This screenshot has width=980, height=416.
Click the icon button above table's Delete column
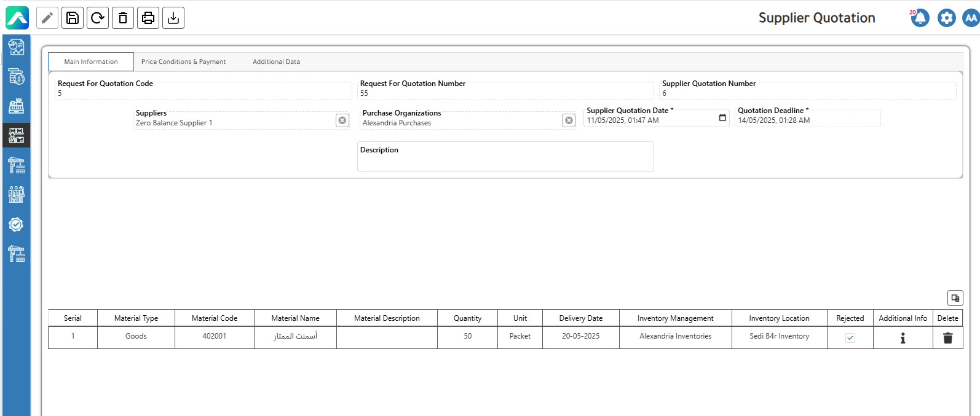(955, 298)
